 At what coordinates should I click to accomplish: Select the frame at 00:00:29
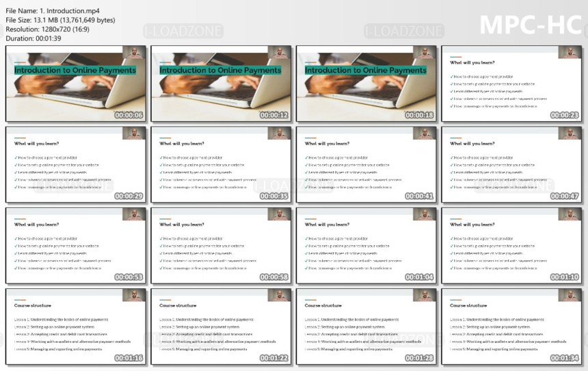click(x=76, y=164)
